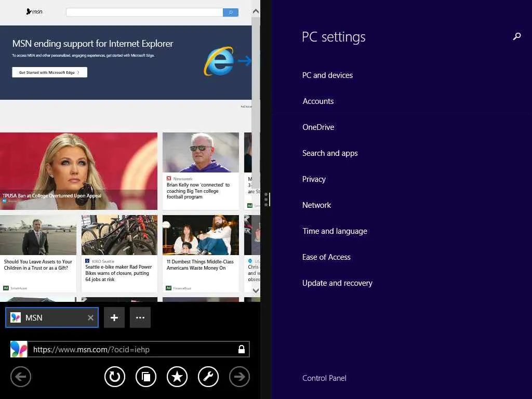Select the MSN tab thumbnail

(x=52, y=317)
